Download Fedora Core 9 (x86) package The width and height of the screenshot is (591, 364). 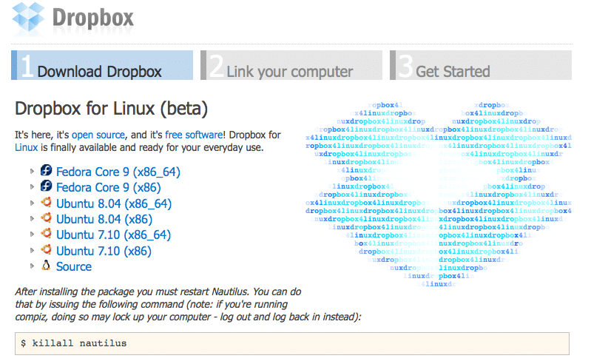click(109, 187)
